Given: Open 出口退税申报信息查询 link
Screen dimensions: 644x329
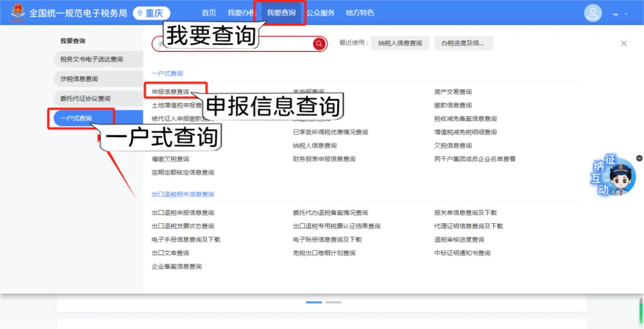Looking at the screenshot, I should coord(183,213).
